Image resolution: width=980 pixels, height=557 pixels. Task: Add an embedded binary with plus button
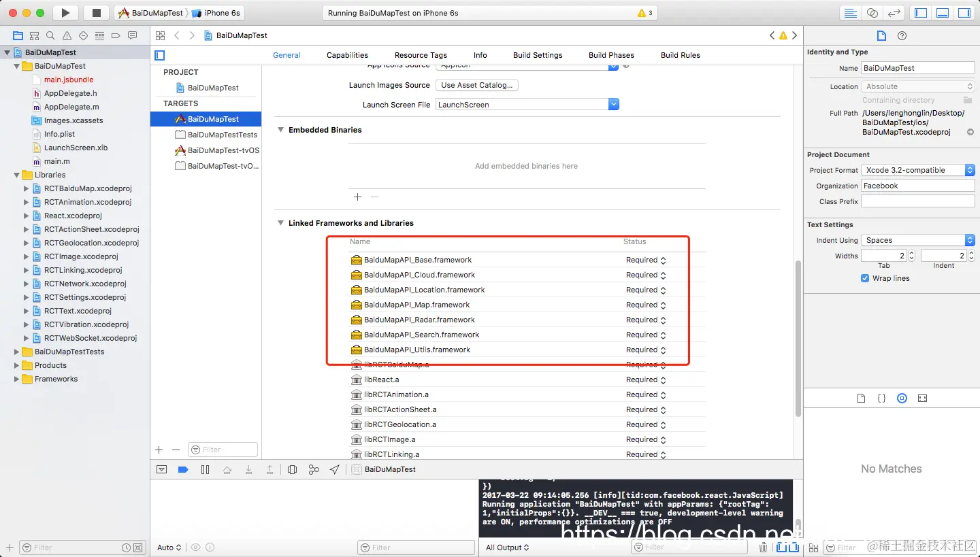(357, 197)
